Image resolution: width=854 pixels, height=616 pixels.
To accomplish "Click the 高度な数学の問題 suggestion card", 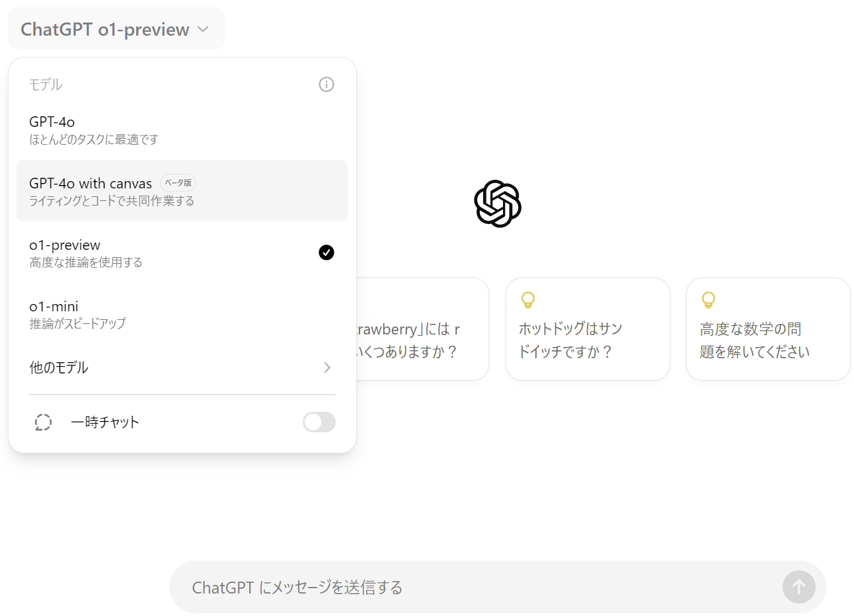I will pyautogui.click(x=768, y=329).
